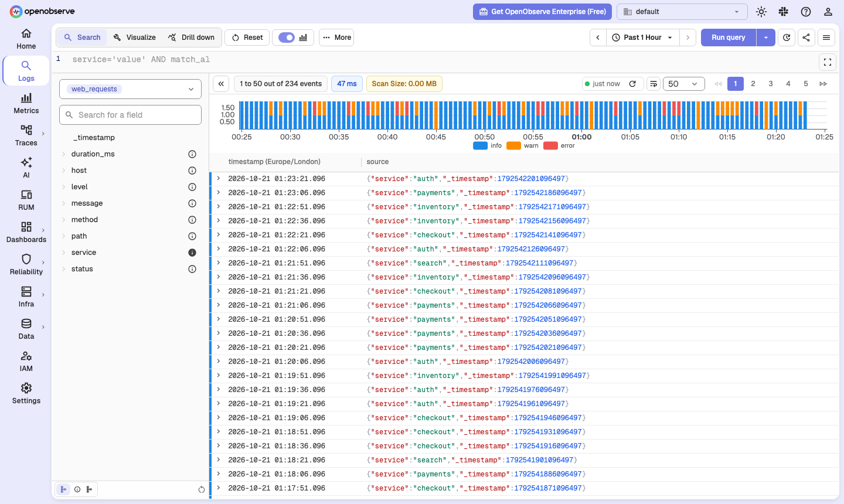
Task: Open IAM section in sidebar
Action: click(26, 362)
